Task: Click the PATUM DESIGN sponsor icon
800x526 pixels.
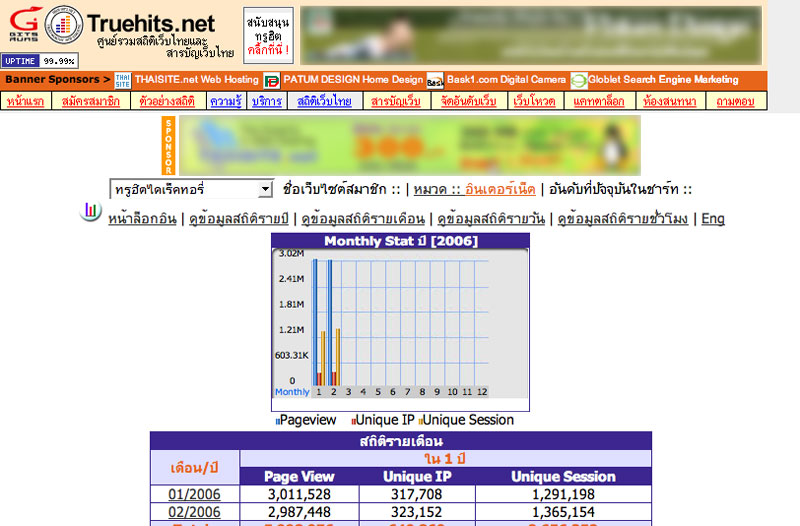Action: click(x=271, y=80)
